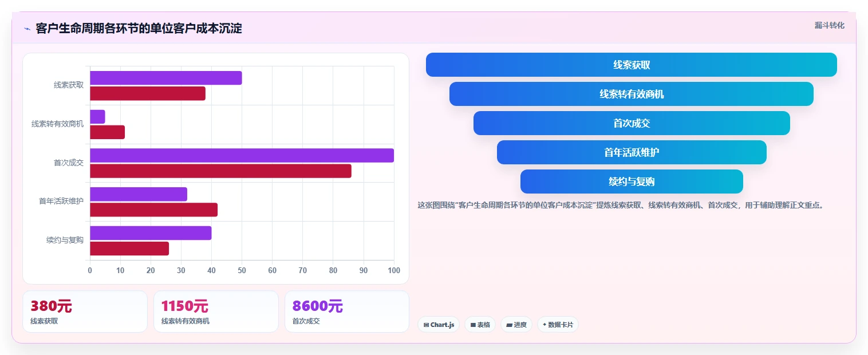This screenshot has height=355, width=868.
Task: Click the purple 续约与复购 bar in chart
Action: tap(151, 233)
